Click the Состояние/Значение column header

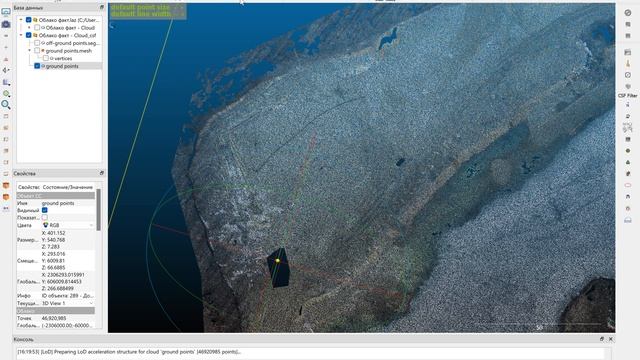(x=68, y=187)
